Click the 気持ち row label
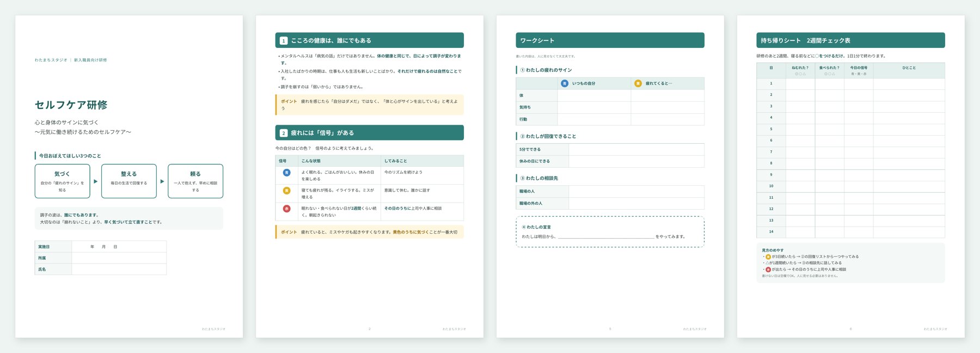 click(x=537, y=107)
